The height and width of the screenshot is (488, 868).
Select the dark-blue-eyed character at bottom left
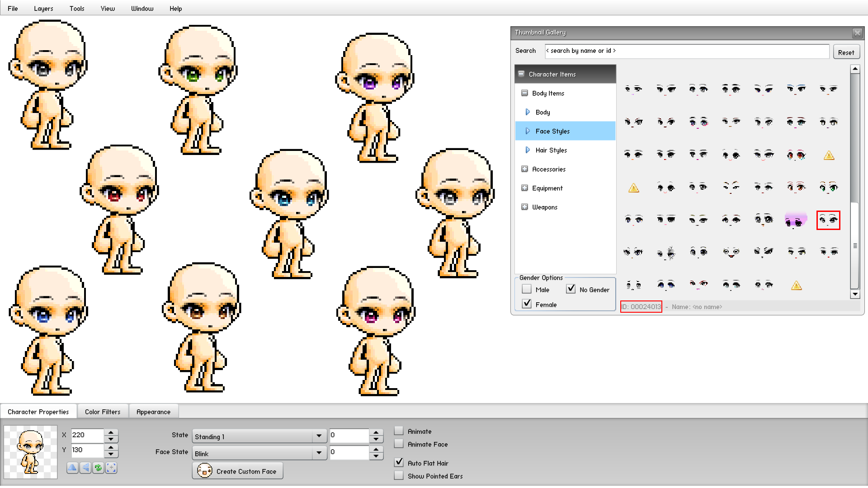coord(48,330)
